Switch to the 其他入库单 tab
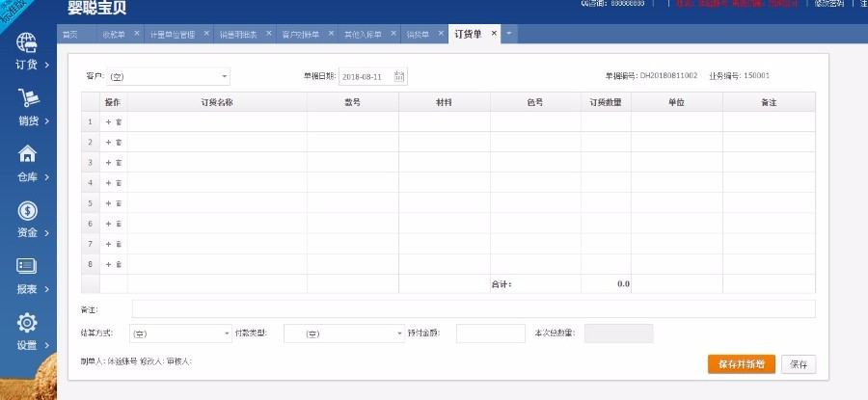 [x=363, y=35]
